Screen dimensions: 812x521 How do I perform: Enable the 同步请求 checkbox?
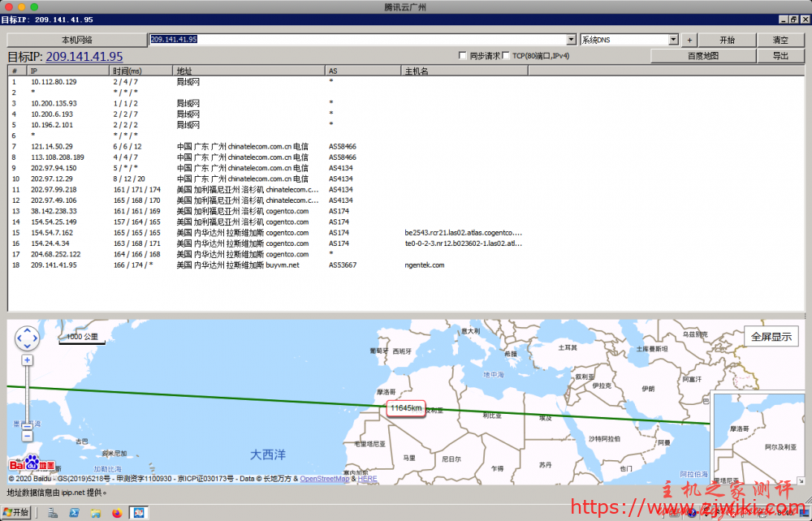coord(463,56)
